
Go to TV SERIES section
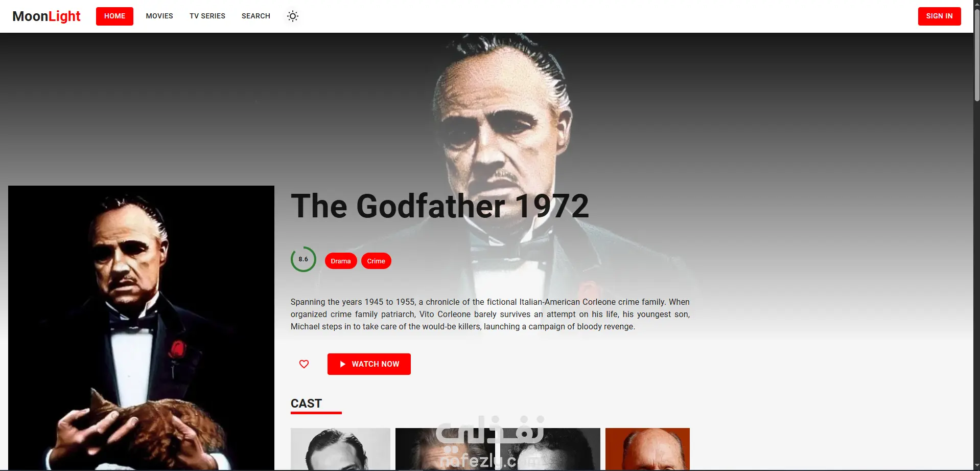coord(207,16)
